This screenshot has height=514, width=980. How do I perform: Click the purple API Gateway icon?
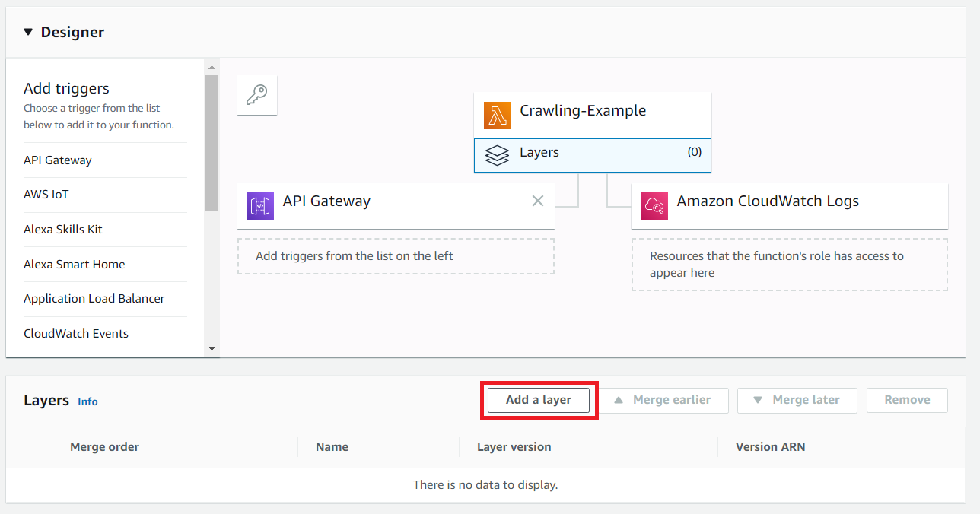point(260,205)
